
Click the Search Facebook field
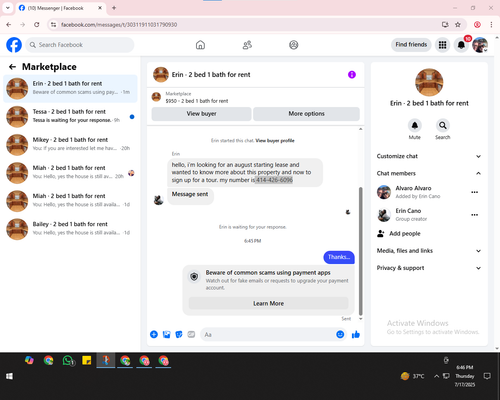coord(80,45)
